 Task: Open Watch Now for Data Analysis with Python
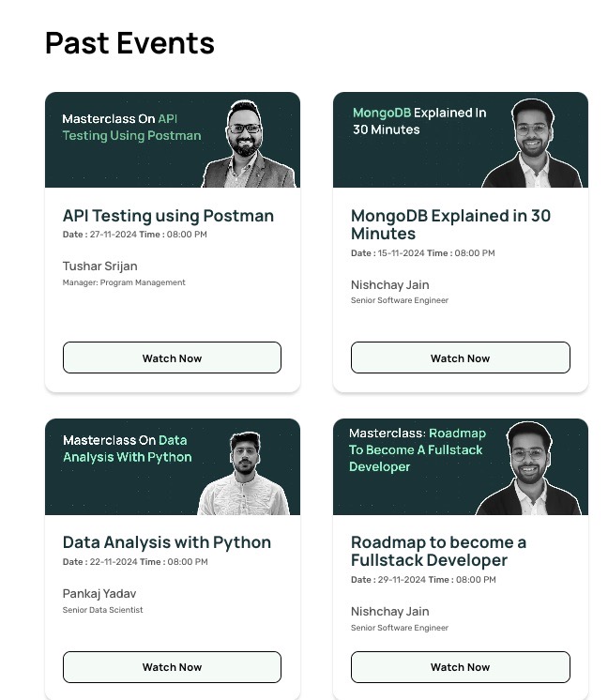(172, 667)
